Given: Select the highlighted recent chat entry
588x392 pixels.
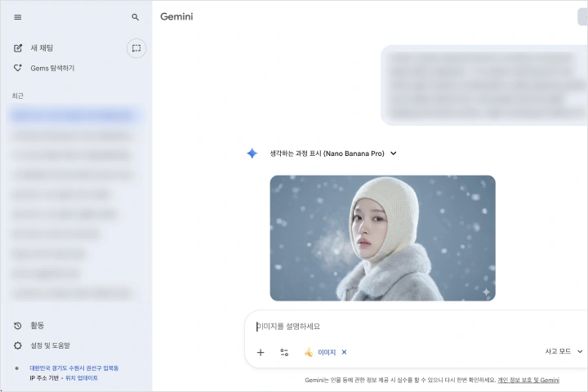Looking at the screenshot, I should [x=73, y=115].
